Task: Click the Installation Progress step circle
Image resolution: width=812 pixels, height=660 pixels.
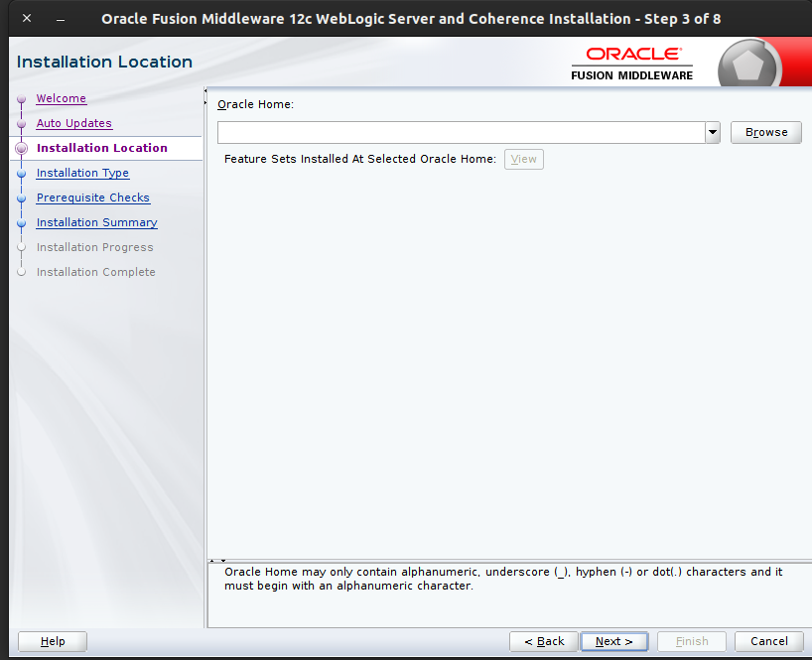Action: (x=21, y=247)
